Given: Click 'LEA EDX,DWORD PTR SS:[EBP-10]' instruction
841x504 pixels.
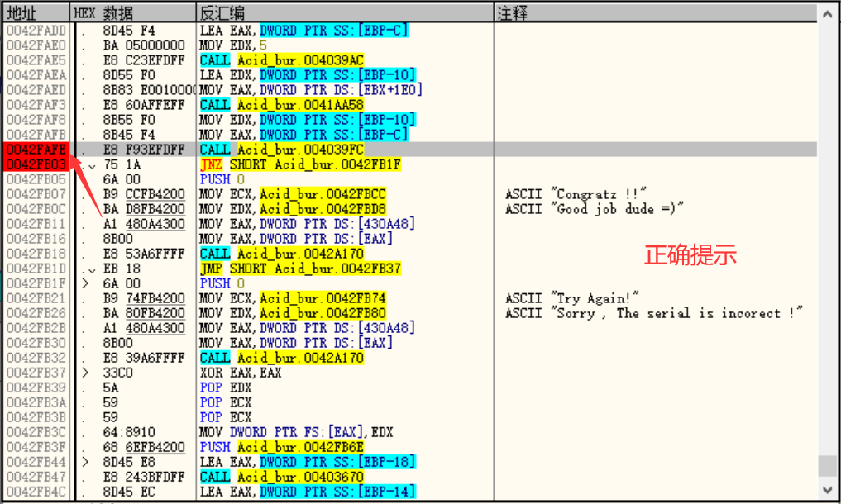Looking at the screenshot, I should click(x=308, y=75).
